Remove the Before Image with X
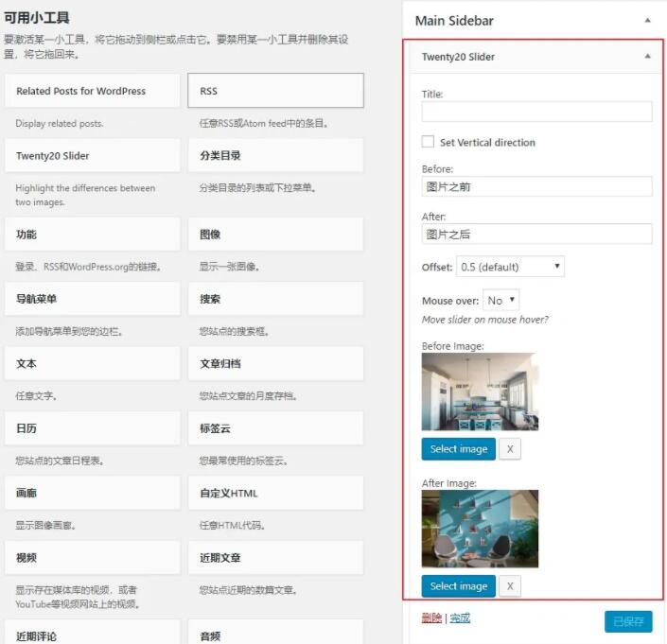The image size is (667, 644). (510, 449)
